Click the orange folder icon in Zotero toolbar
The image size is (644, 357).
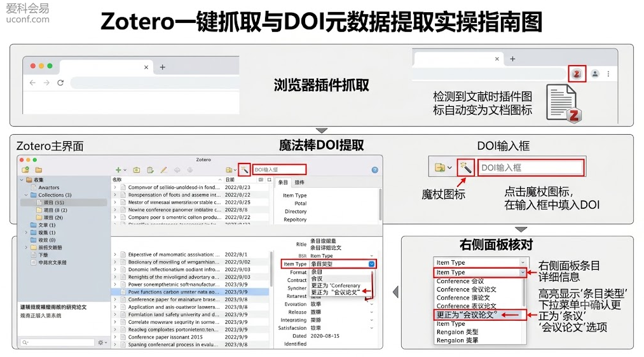(39, 170)
